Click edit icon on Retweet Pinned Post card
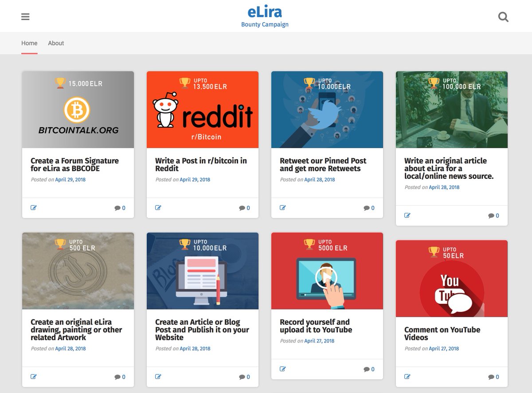This screenshot has width=532, height=393. click(283, 208)
